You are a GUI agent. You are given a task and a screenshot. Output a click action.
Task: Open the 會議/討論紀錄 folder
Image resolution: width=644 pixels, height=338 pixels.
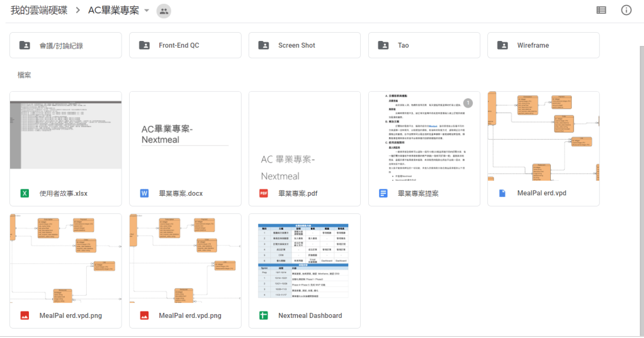65,45
